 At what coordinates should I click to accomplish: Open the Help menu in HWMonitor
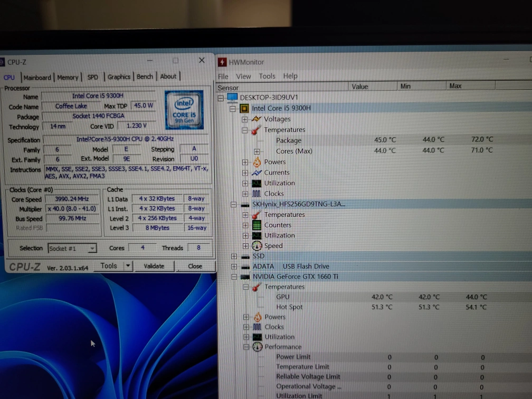tap(290, 76)
